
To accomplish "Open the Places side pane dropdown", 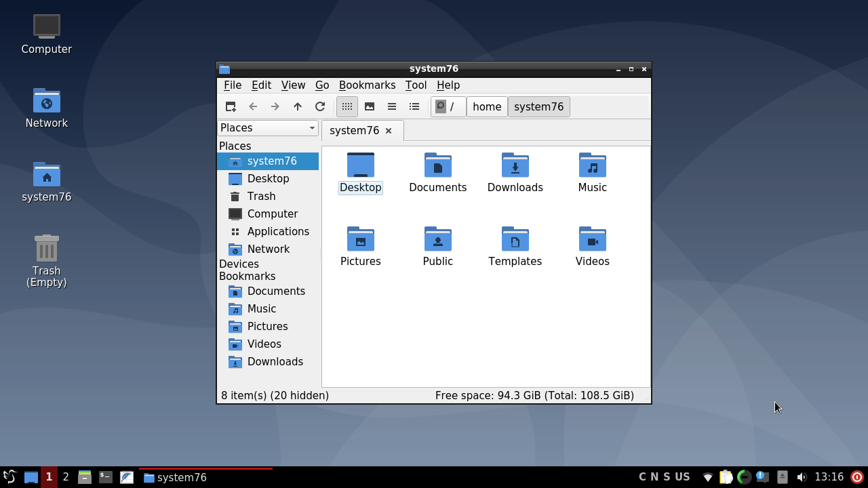I will click(x=268, y=127).
